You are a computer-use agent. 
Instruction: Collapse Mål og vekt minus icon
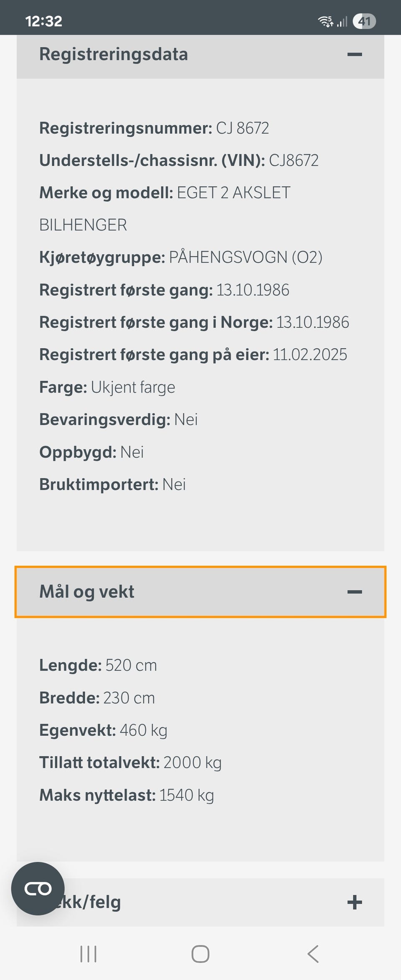click(354, 592)
